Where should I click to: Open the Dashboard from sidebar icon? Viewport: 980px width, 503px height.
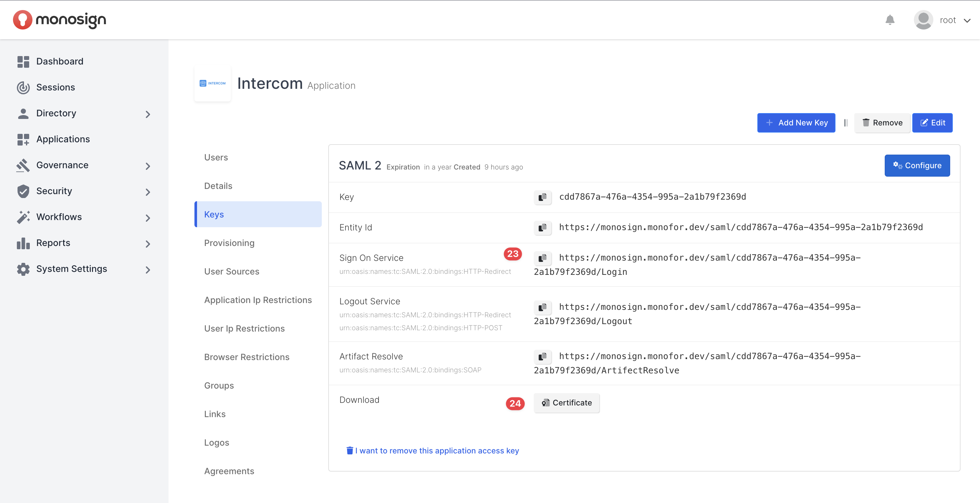click(x=23, y=62)
